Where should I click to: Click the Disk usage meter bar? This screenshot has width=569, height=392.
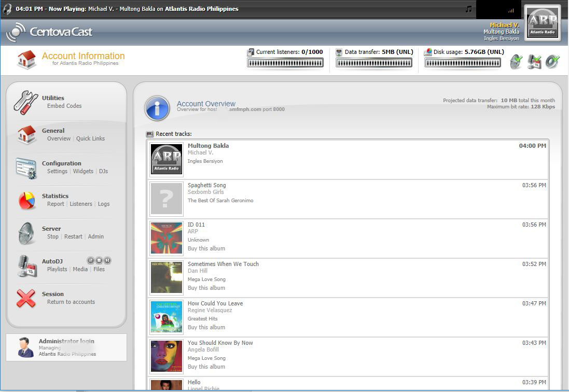click(x=463, y=63)
